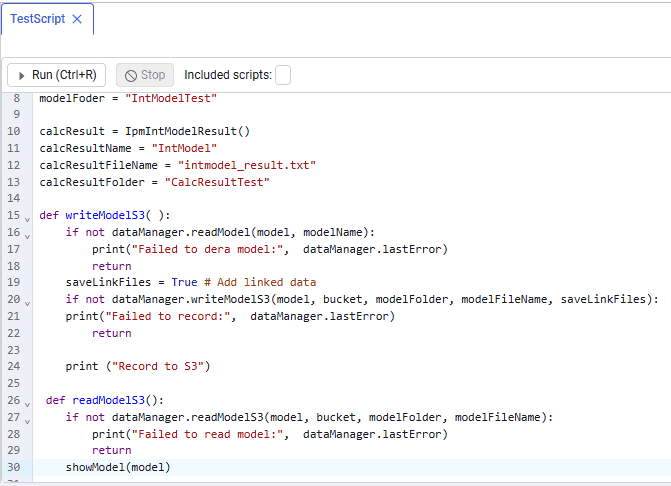Click the saveLinkFiles argument on line 20
This screenshot has width=671, height=486.
click(x=603, y=299)
